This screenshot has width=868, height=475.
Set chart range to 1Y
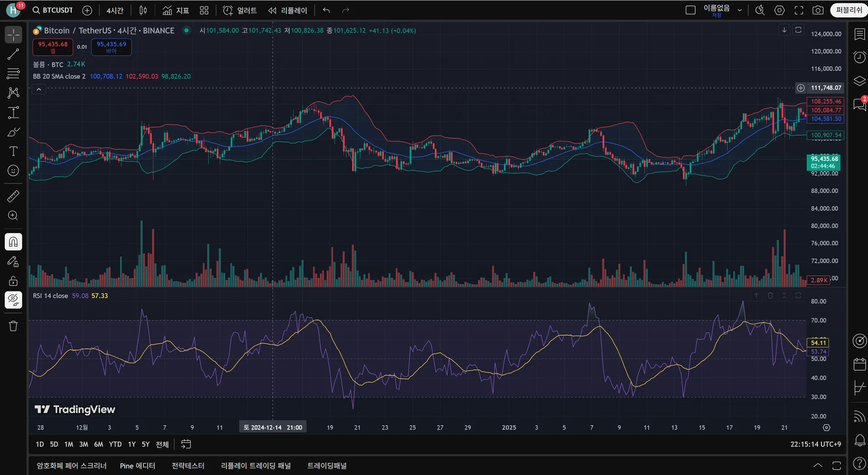pyautogui.click(x=132, y=444)
